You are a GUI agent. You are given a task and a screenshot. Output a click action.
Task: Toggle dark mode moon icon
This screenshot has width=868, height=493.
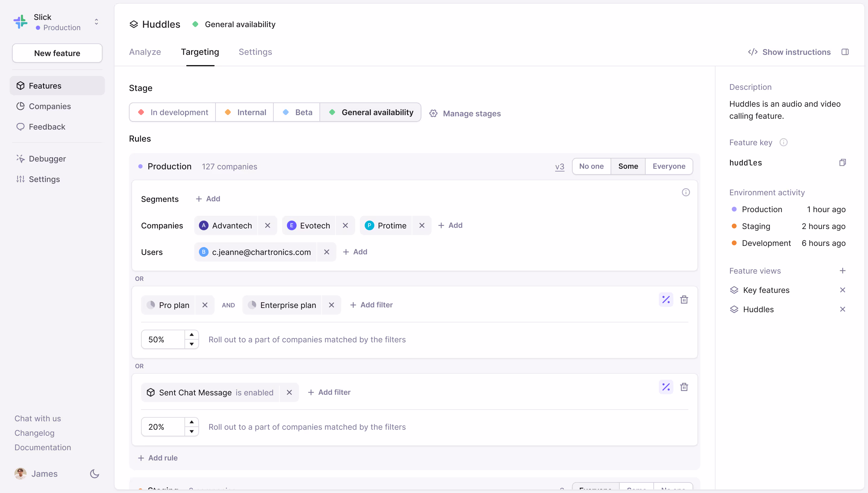click(x=94, y=474)
